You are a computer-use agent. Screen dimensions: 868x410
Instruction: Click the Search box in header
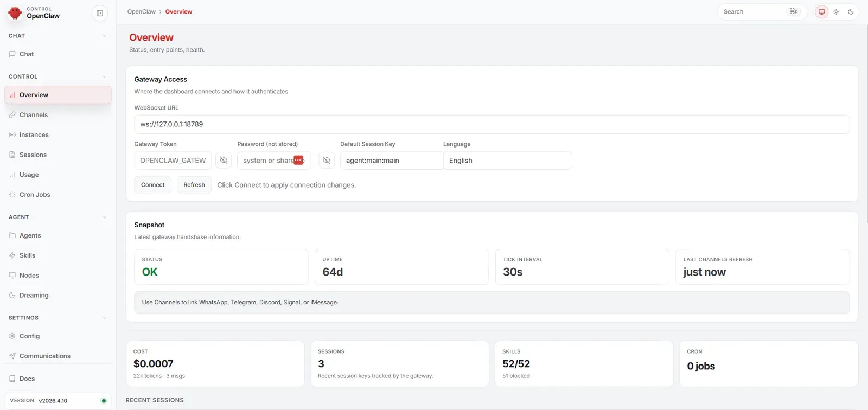[x=762, y=12]
